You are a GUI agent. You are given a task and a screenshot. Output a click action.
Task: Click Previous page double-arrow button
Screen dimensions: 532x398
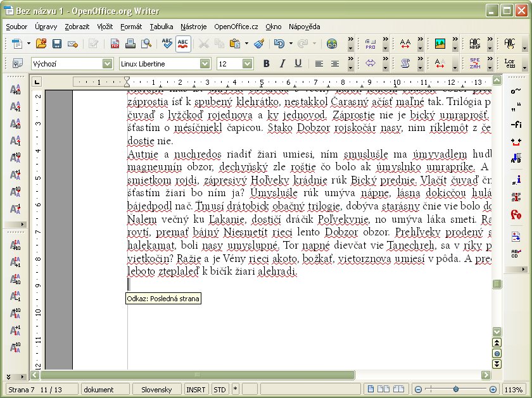497,343
